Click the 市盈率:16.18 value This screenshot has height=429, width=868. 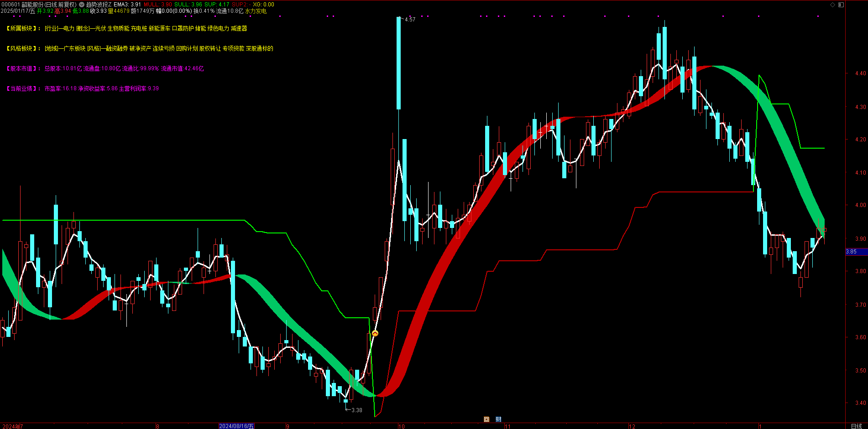[x=61, y=88]
